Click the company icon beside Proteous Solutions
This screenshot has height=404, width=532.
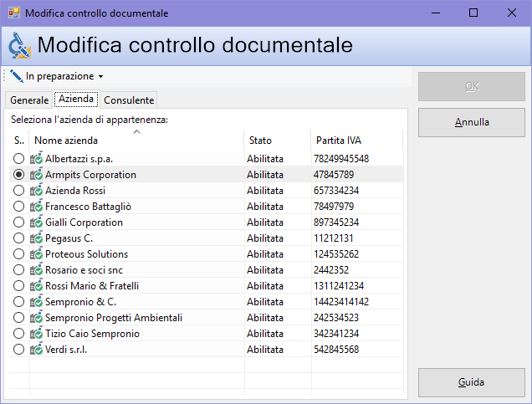(x=36, y=253)
